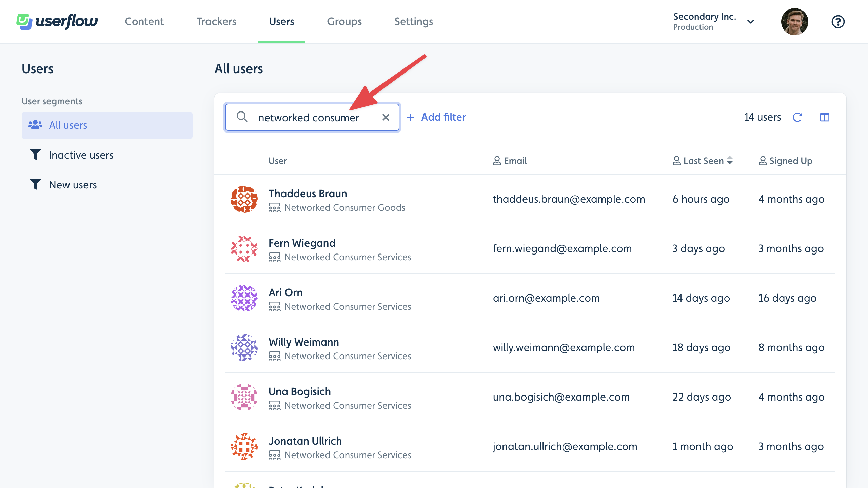Click willy.weimann@example.com email
The image size is (868, 488).
[x=564, y=347]
